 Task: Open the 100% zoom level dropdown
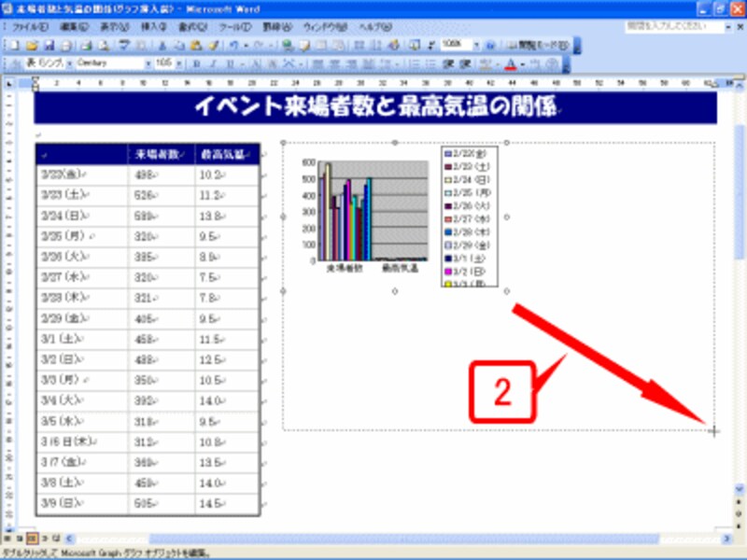click(x=475, y=45)
